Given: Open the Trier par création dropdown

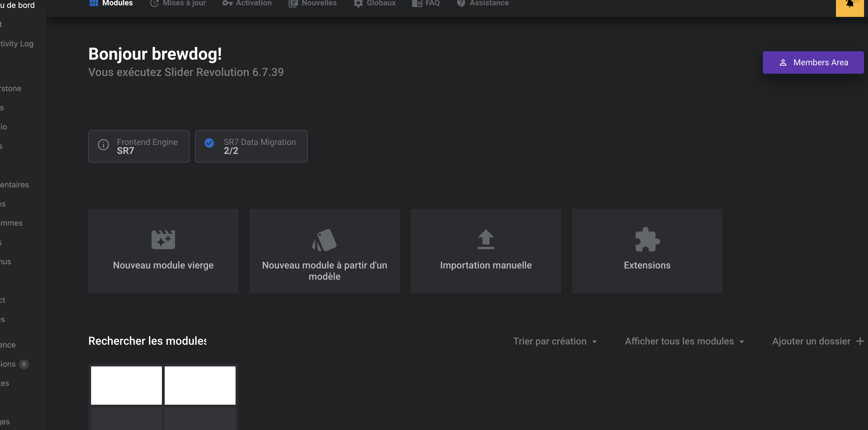Looking at the screenshot, I should (555, 341).
